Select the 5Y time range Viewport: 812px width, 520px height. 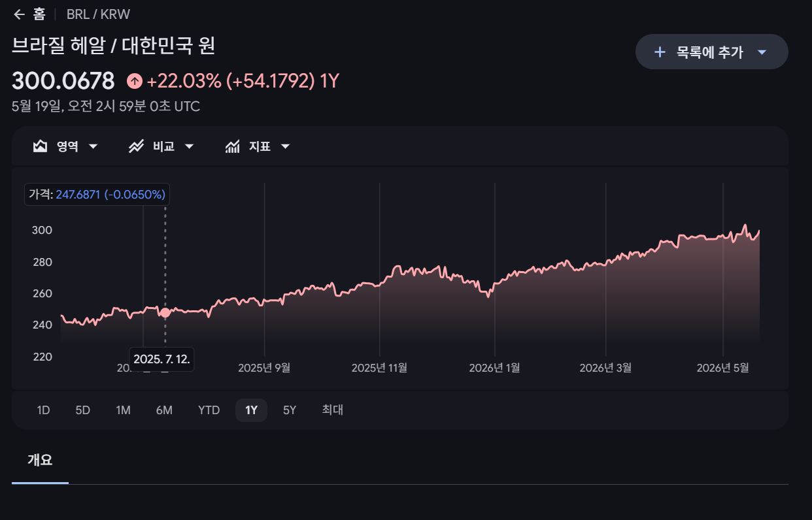point(290,410)
